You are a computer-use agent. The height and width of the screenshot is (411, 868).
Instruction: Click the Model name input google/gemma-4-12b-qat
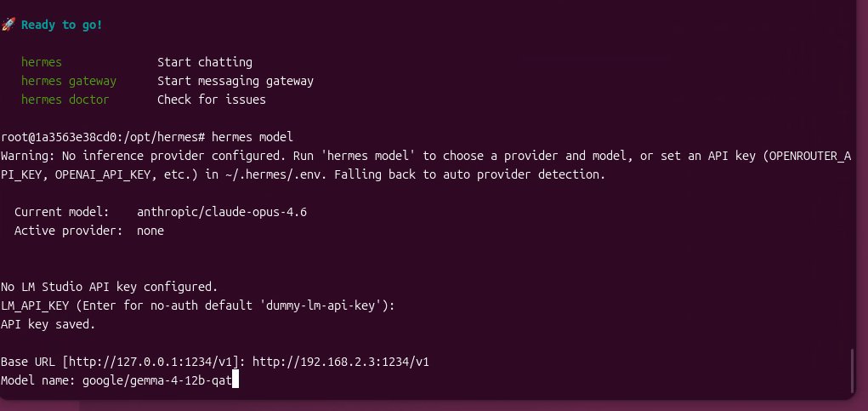tap(157, 381)
